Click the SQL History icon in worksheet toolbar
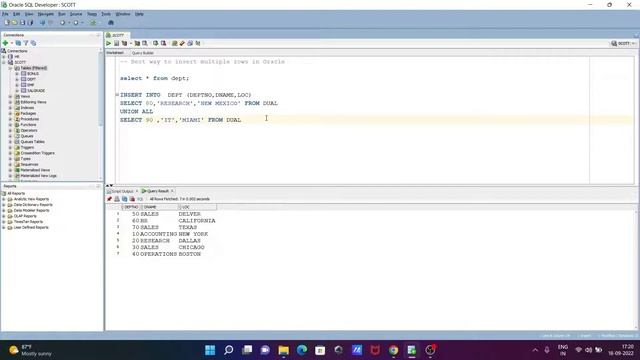 click(190, 43)
